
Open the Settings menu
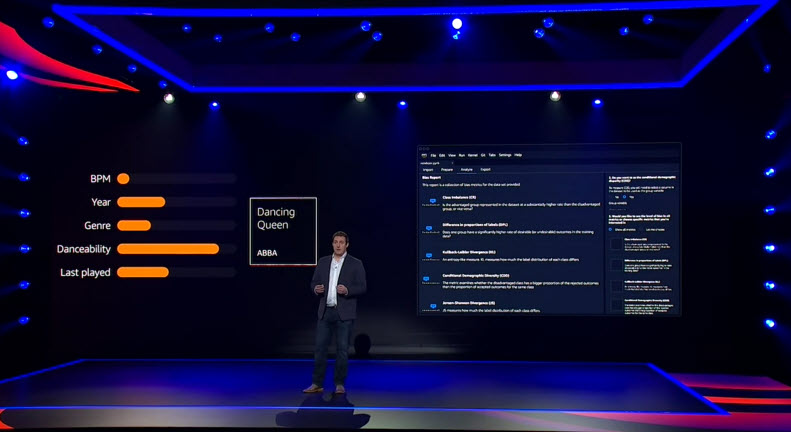click(x=505, y=155)
